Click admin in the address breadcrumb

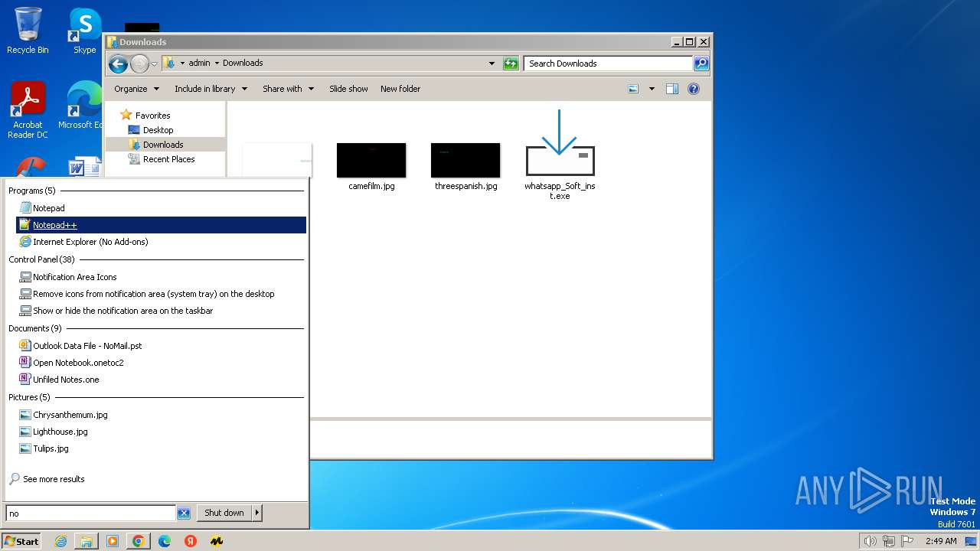coord(199,64)
